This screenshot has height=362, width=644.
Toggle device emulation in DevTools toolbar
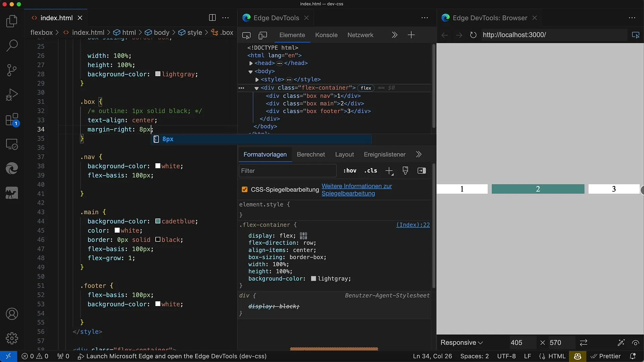[x=263, y=35]
